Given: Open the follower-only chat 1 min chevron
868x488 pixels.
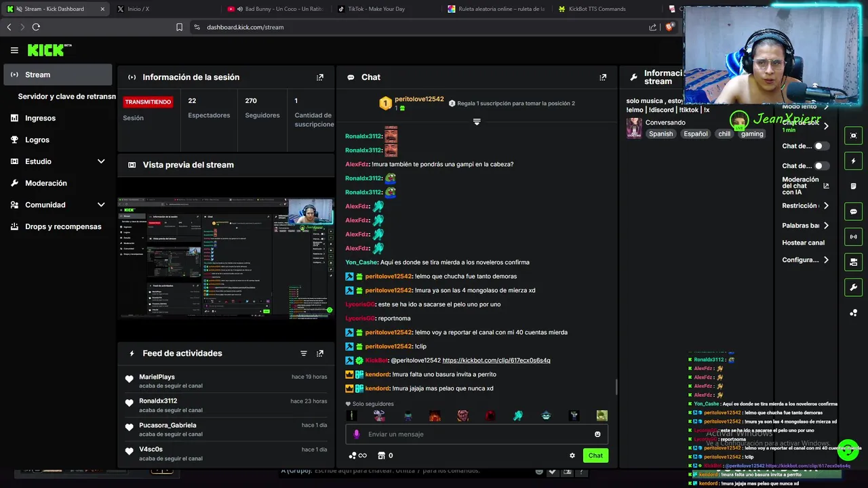Looking at the screenshot, I should 826,126.
